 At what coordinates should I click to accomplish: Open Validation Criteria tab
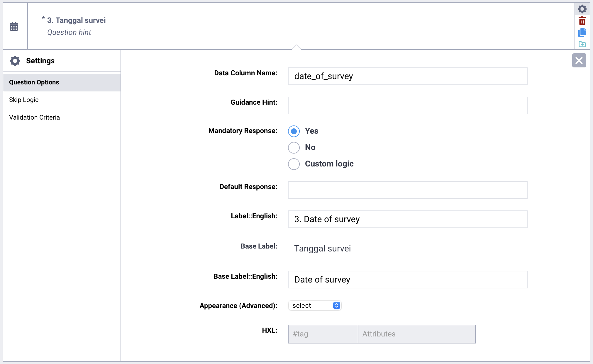pos(34,118)
